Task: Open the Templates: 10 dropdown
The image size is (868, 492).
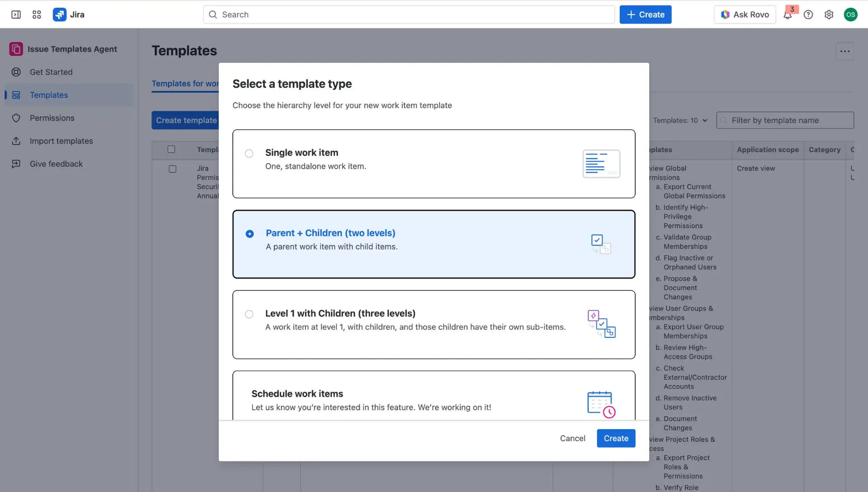Action: tap(680, 120)
